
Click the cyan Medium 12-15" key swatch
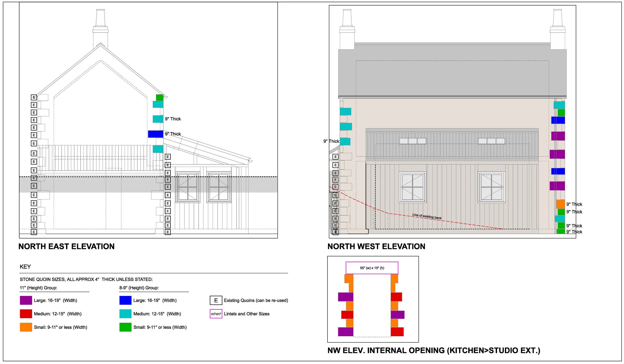point(125,314)
